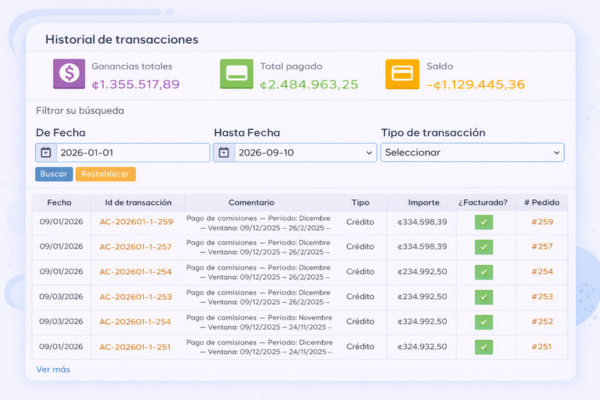The width and height of the screenshot is (600, 400).
Task: Click the purple dollar Ganancias totales icon
Action: point(69,74)
